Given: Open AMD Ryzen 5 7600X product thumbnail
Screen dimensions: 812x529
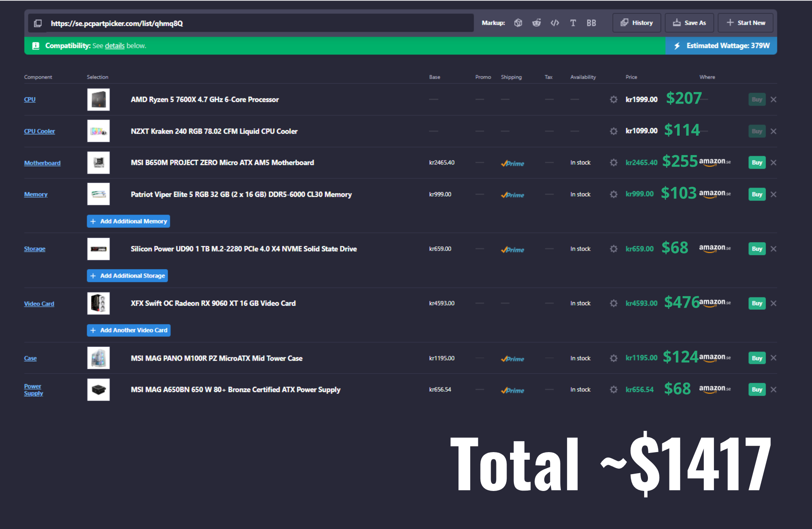Looking at the screenshot, I should 99,99.
